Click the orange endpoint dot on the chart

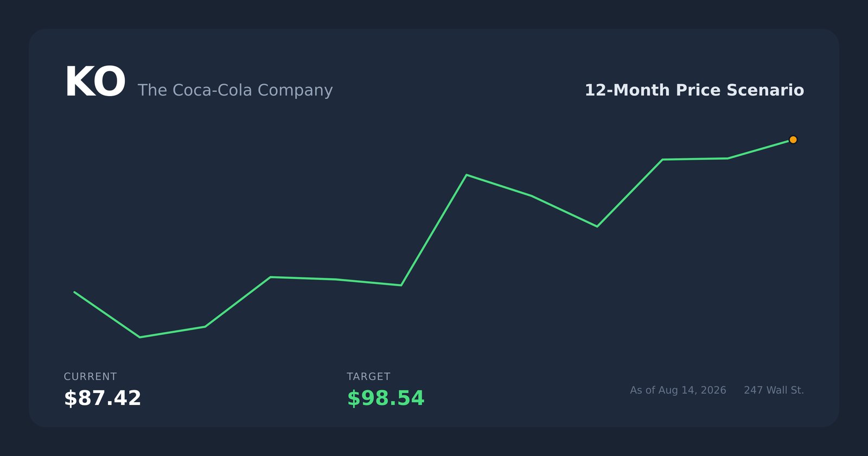pos(793,140)
